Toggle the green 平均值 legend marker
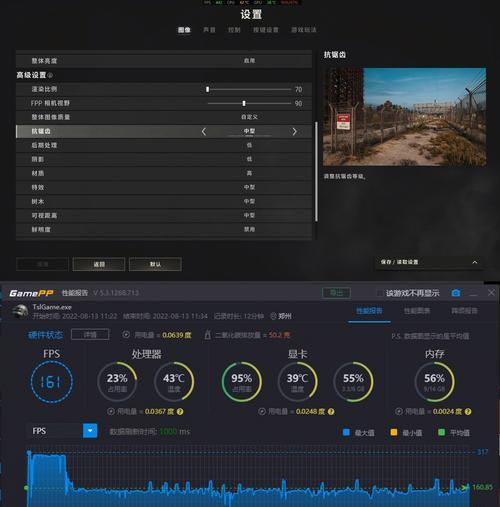This screenshot has width=500, height=507. click(441, 432)
